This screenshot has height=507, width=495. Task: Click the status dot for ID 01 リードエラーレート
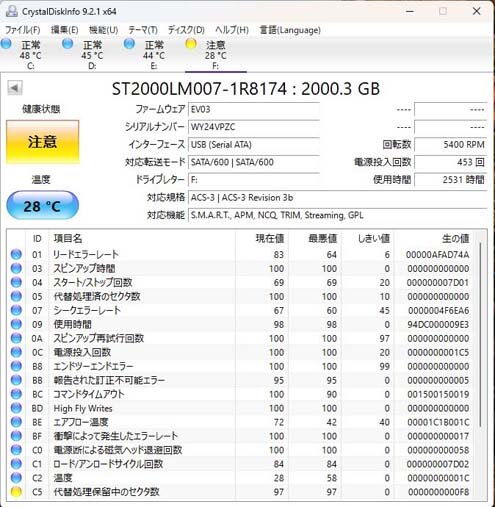[16, 254]
